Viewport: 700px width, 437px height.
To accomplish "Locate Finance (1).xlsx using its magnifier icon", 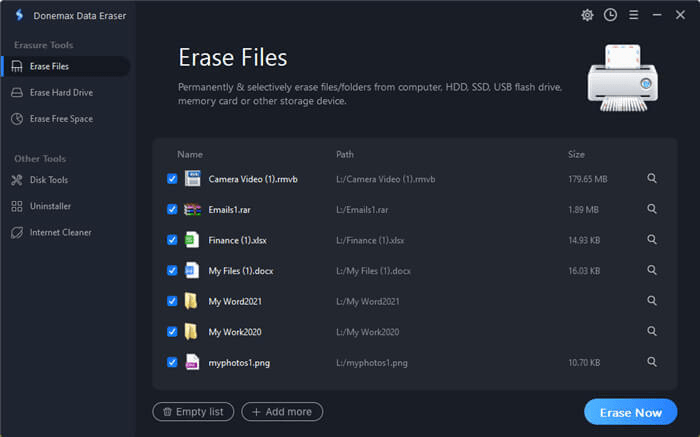I will (x=652, y=240).
